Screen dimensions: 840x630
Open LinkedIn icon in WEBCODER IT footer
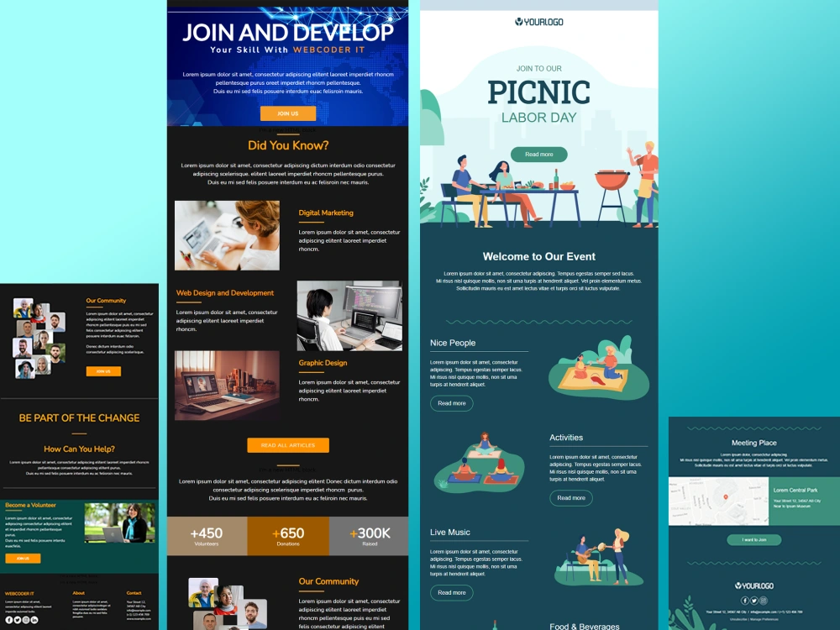[x=34, y=620]
